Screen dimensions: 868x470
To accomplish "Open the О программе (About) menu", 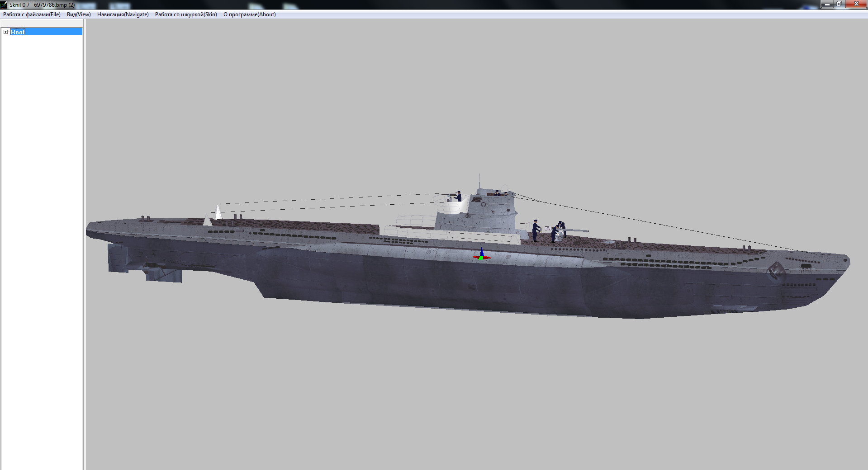I will [249, 14].
